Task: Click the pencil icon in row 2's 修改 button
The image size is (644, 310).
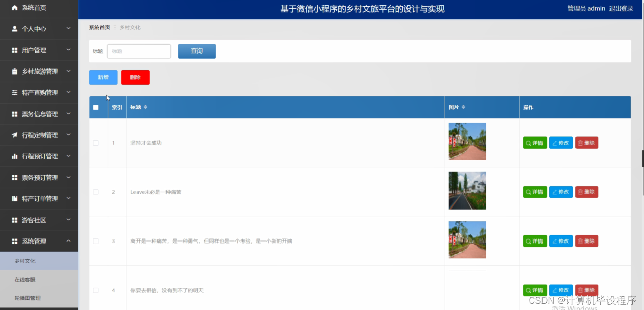Action: click(x=554, y=192)
